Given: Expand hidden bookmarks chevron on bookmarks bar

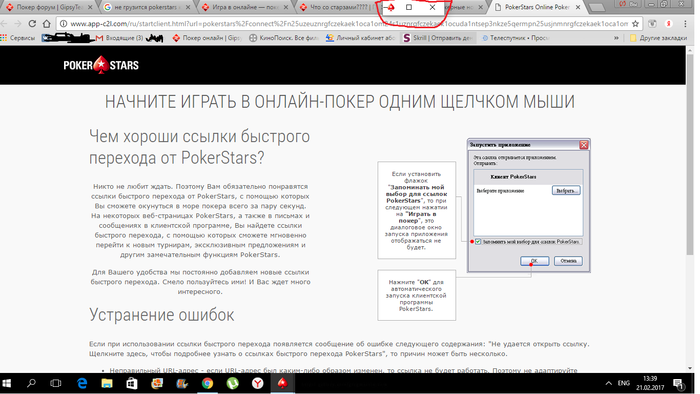Looking at the screenshot, I should click(x=616, y=38).
